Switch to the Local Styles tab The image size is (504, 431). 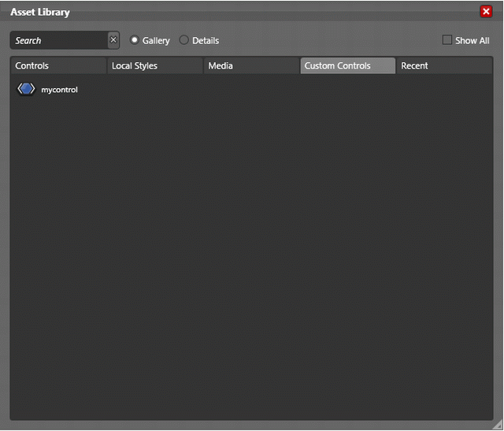tap(155, 65)
